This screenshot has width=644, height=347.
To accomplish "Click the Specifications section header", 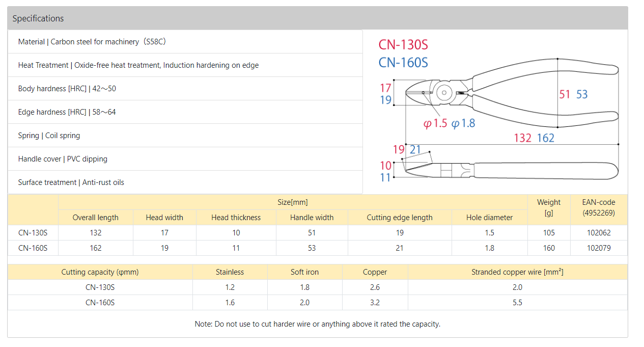I will [317, 18].
